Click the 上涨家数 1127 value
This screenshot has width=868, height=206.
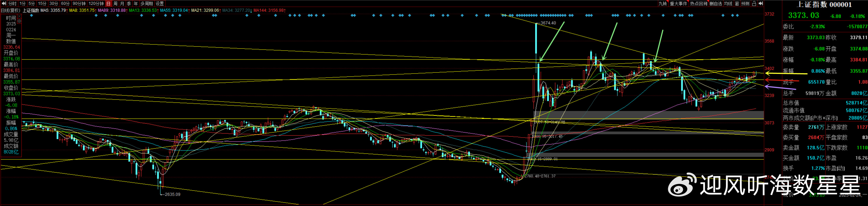[862, 128]
